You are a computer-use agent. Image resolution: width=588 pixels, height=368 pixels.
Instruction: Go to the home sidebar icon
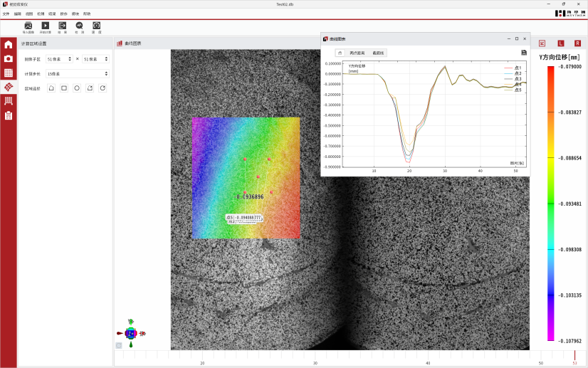coord(9,44)
